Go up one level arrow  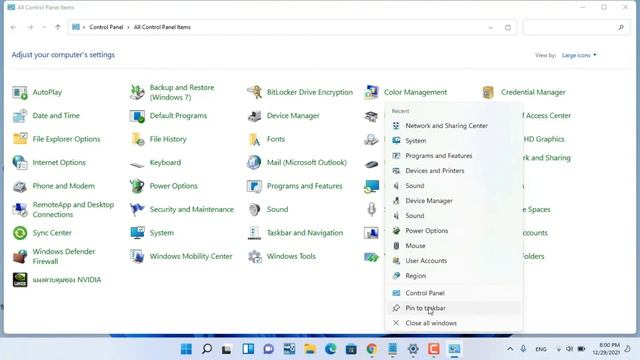coord(58,27)
